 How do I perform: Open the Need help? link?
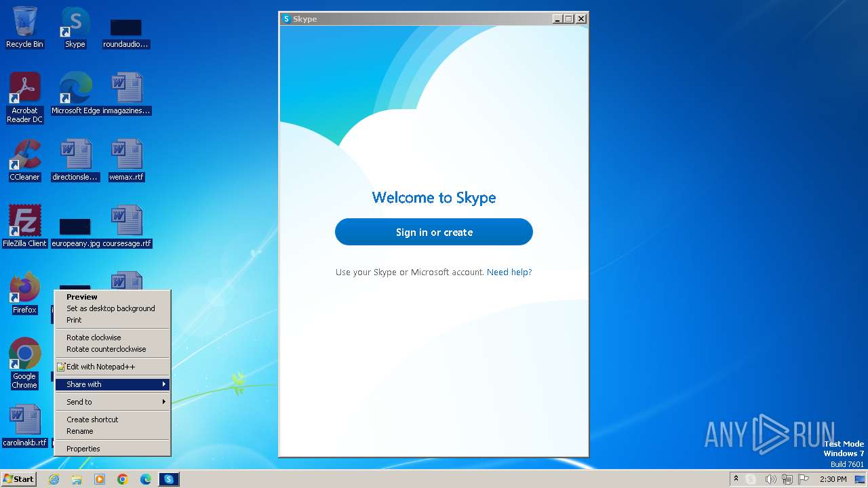(509, 272)
